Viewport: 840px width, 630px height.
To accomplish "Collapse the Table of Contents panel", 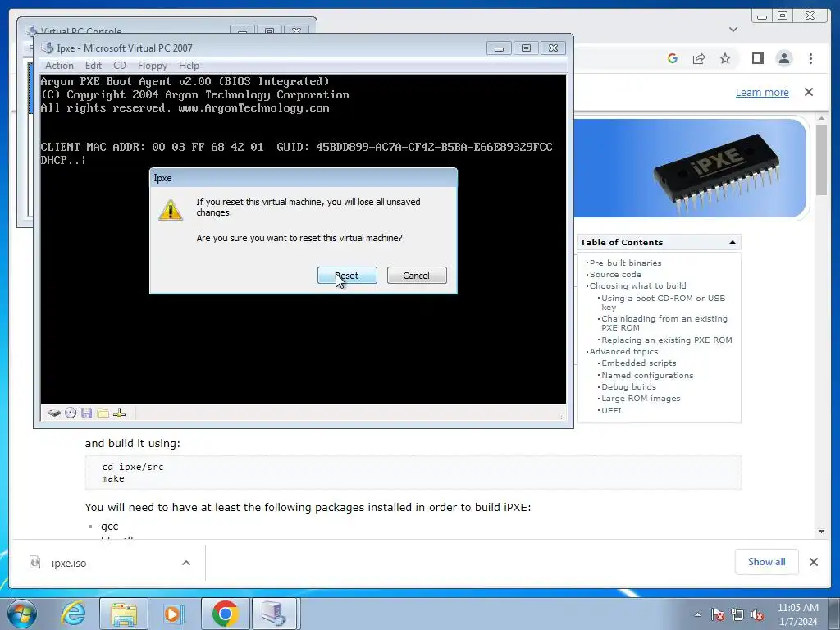I will pos(733,242).
